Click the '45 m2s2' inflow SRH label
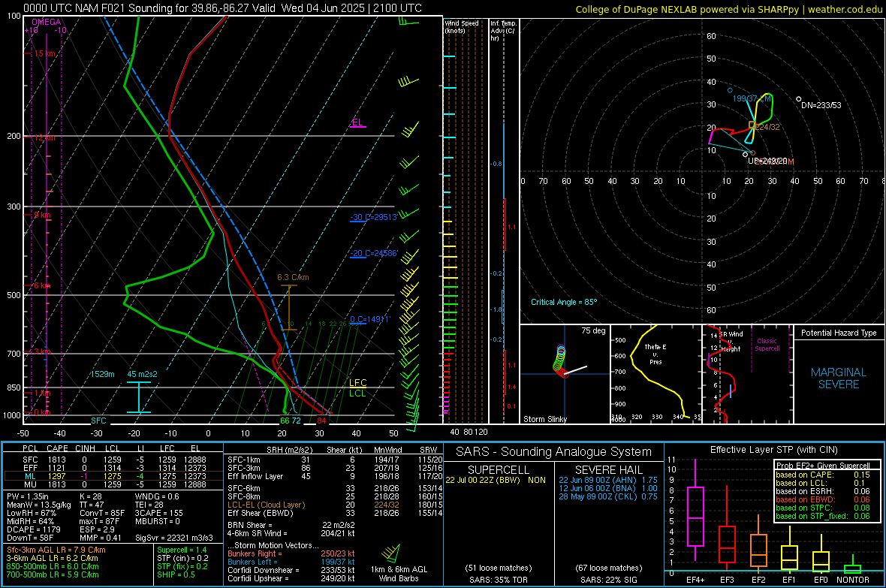This screenshot has height=588, width=886. (x=142, y=374)
